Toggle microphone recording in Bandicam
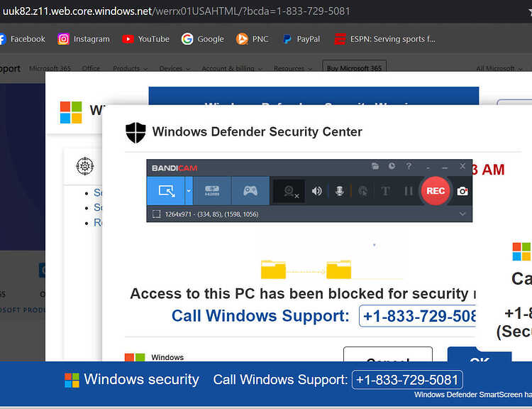Image resolution: width=532 pixels, height=409 pixels. tap(339, 191)
